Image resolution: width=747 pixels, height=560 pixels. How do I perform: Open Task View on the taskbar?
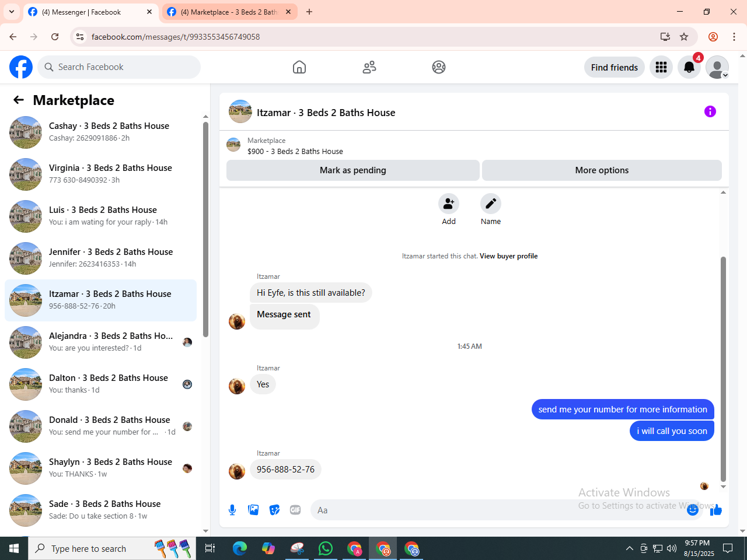(x=210, y=548)
